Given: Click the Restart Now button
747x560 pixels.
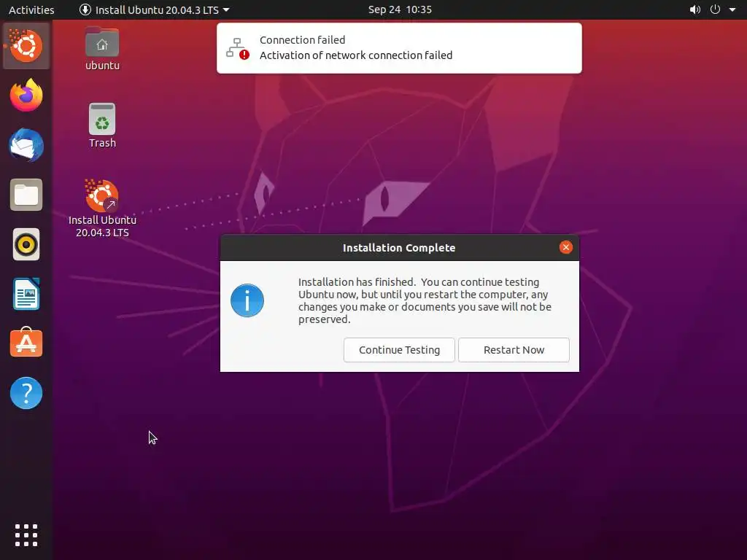Looking at the screenshot, I should pos(514,350).
